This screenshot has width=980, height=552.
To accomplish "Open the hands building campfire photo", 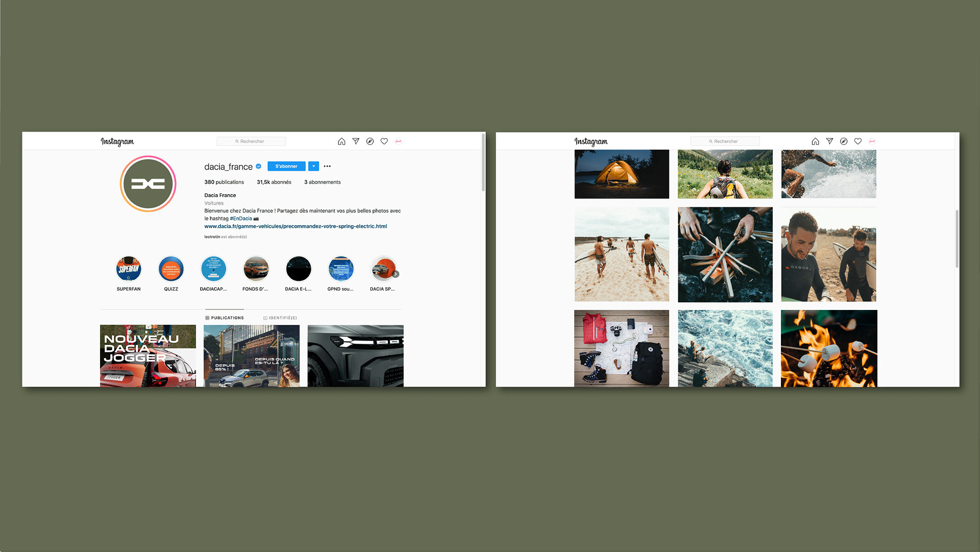I will 725,254.
